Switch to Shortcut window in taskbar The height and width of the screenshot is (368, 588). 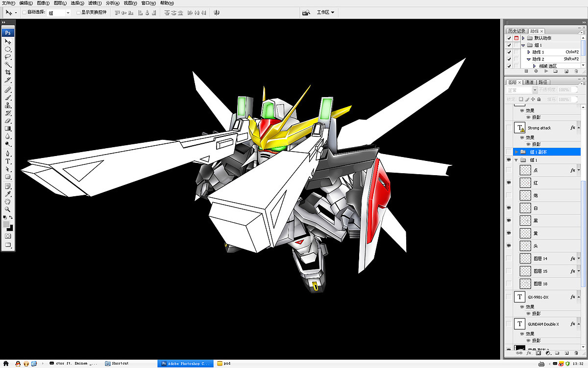click(117, 364)
